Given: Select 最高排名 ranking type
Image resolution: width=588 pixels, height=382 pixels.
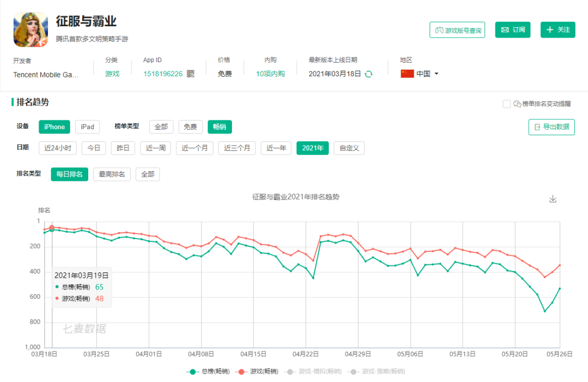Looking at the screenshot, I should pos(112,174).
